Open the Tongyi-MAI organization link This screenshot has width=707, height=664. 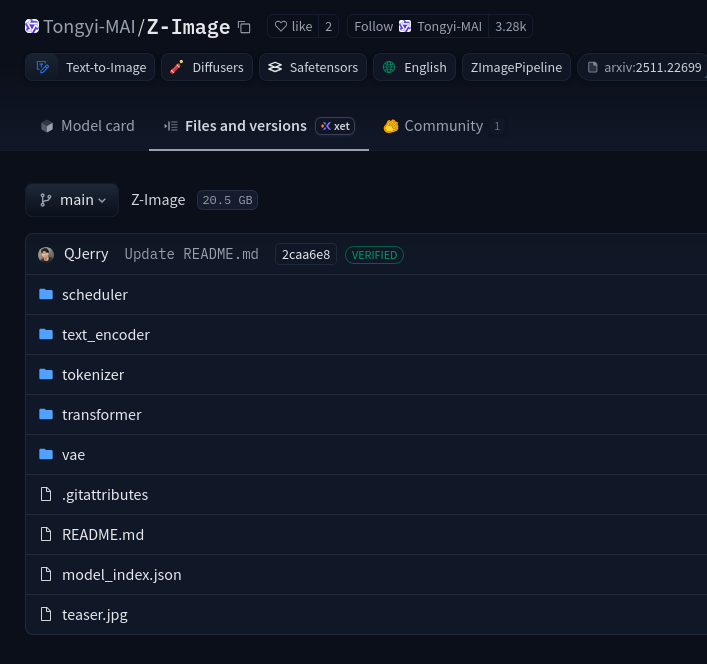click(89, 27)
